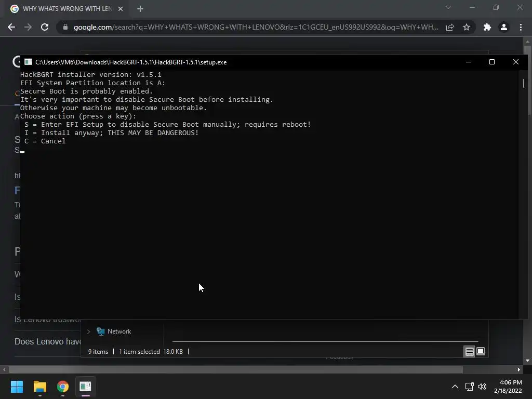Click 'Does Lenovo hav' Google result question
Screen dimensions: 532x399
[47, 342]
